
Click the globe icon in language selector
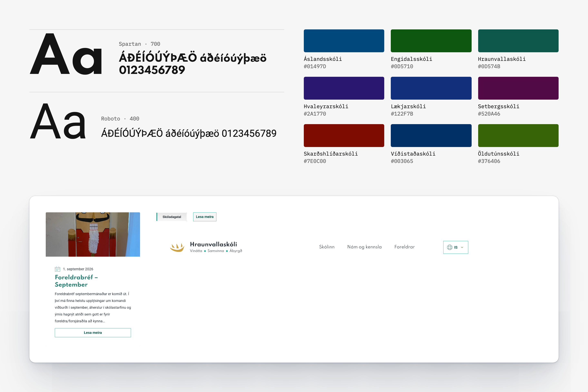450,247
